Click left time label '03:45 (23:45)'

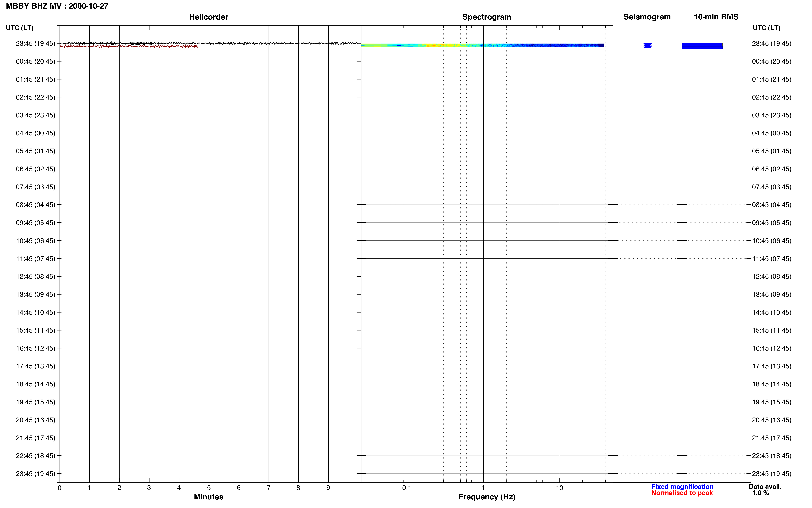tap(36, 115)
